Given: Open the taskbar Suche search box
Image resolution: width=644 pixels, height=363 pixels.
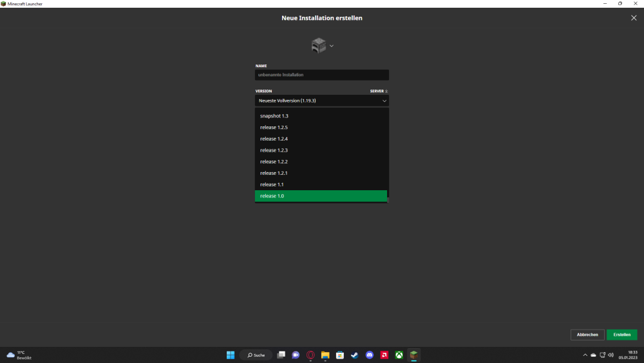Looking at the screenshot, I should click(x=256, y=355).
